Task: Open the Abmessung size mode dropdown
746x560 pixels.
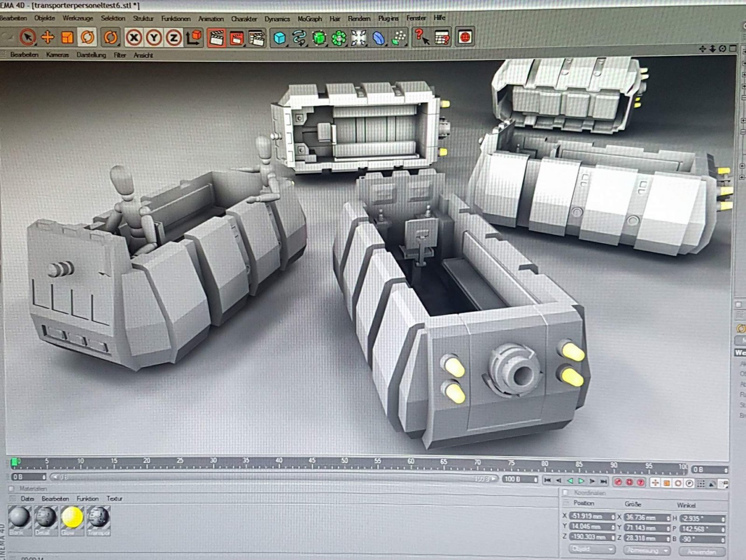Action: click(646, 551)
